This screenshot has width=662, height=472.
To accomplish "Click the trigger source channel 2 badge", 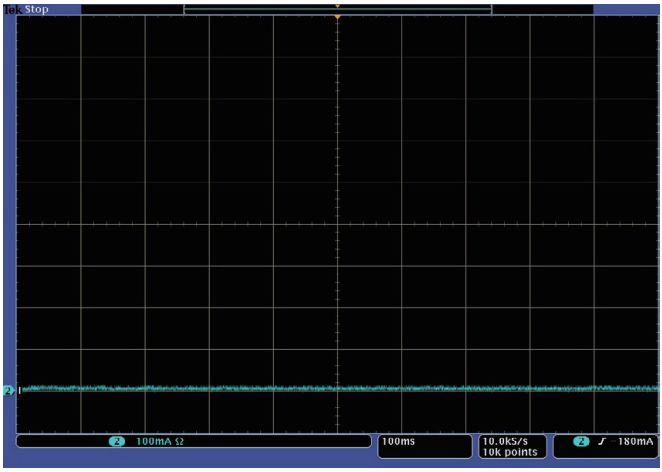I will click(x=581, y=442).
